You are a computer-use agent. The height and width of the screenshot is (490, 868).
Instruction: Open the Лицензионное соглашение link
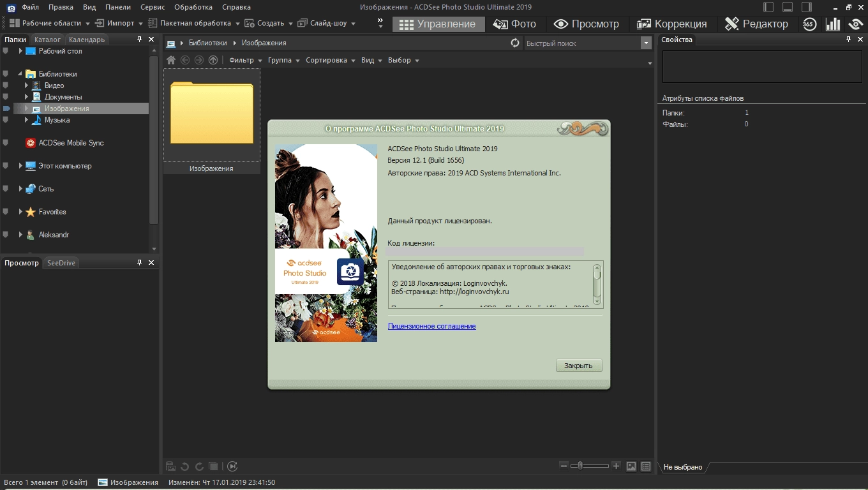point(432,326)
